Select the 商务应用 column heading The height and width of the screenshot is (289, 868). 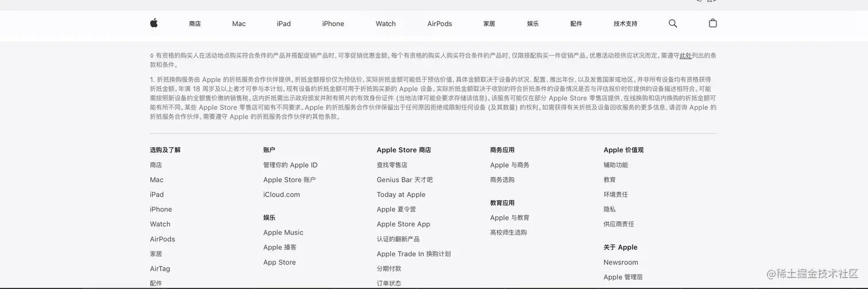click(x=502, y=150)
